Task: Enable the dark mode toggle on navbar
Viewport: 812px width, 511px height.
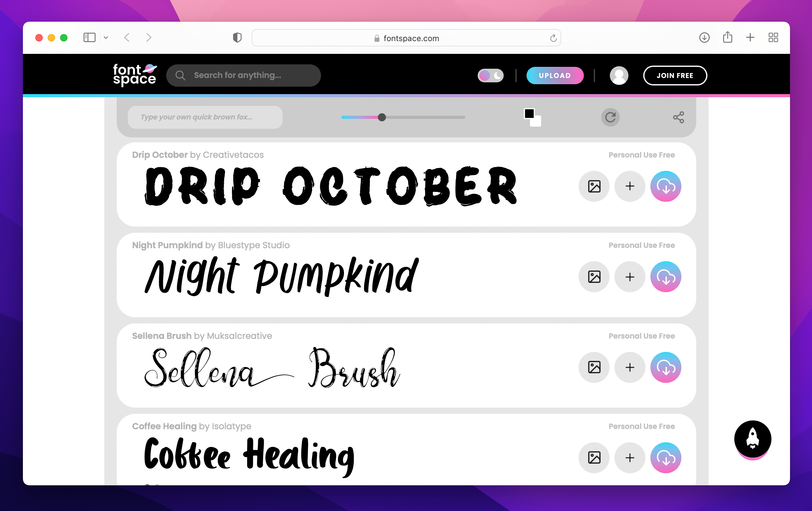Action: tap(491, 75)
